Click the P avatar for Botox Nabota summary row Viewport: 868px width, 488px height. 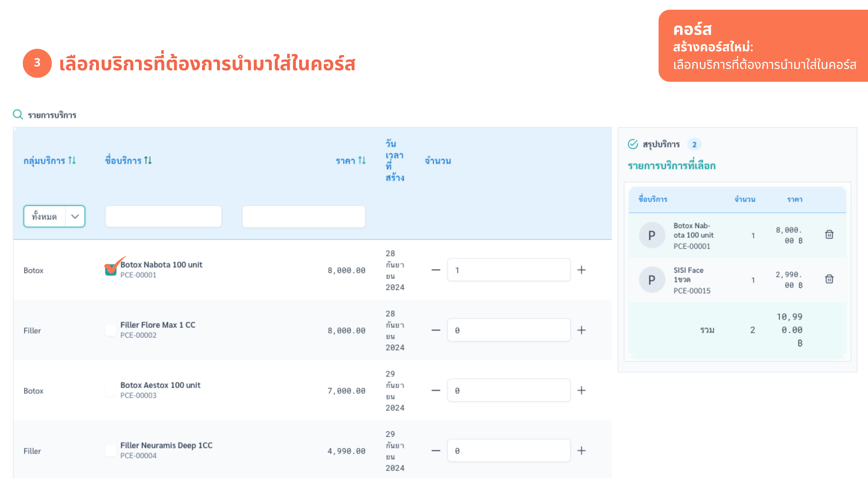pyautogui.click(x=652, y=235)
